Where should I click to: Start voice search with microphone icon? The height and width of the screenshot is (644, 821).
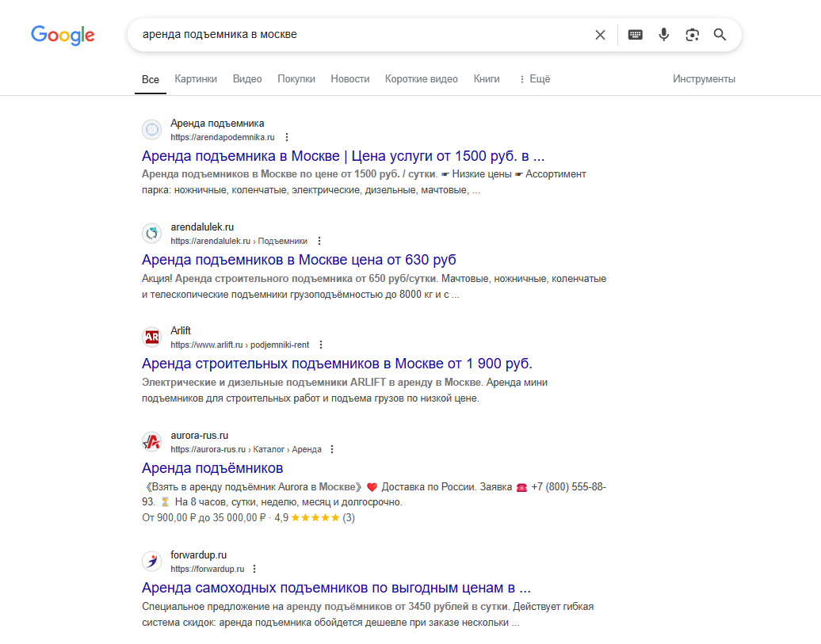[x=663, y=35]
